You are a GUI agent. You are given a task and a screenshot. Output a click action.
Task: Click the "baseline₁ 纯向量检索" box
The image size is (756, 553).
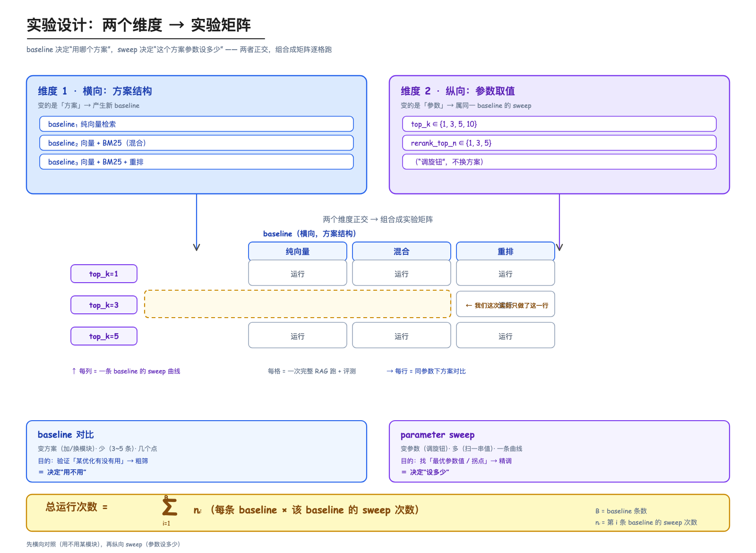[x=197, y=124]
